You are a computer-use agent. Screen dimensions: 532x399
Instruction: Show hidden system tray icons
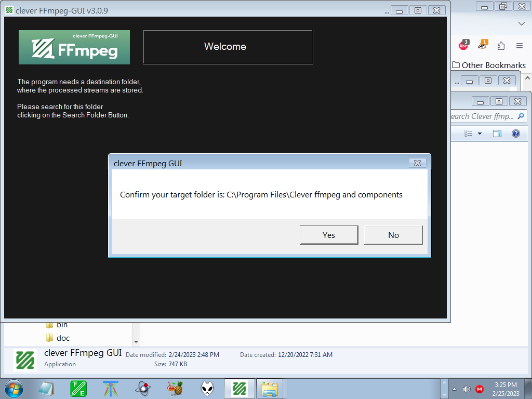pyautogui.click(x=454, y=389)
